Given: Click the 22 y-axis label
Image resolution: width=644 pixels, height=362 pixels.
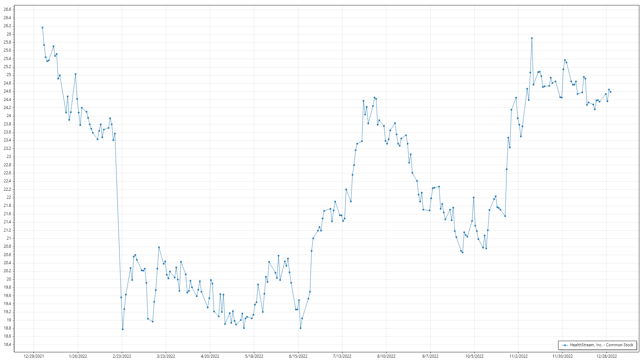Looking at the screenshot, I should pyautogui.click(x=9, y=197).
